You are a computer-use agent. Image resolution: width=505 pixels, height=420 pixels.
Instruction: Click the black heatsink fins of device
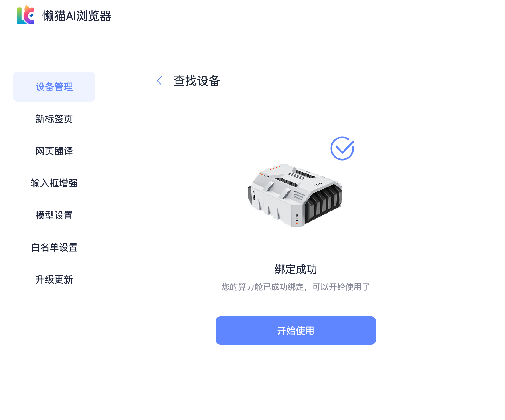point(323,203)
